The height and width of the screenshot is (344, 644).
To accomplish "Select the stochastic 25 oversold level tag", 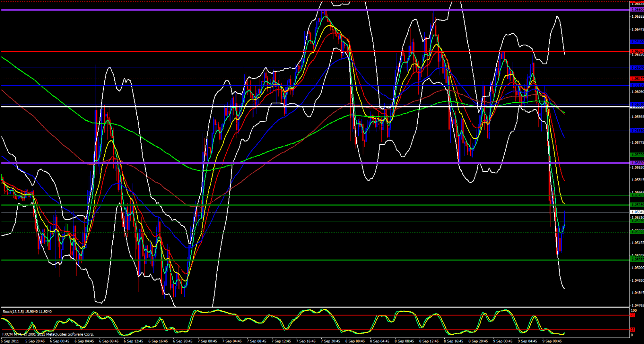I will pos(633,330).
